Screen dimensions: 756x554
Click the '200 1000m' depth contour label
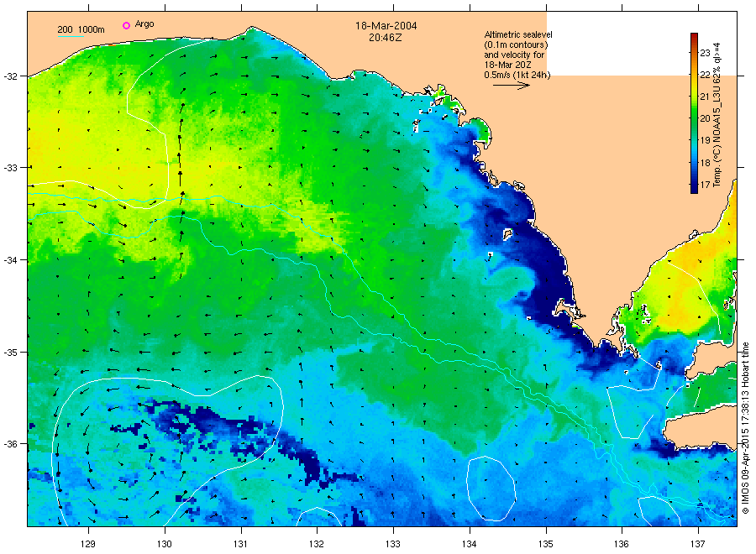81,29
